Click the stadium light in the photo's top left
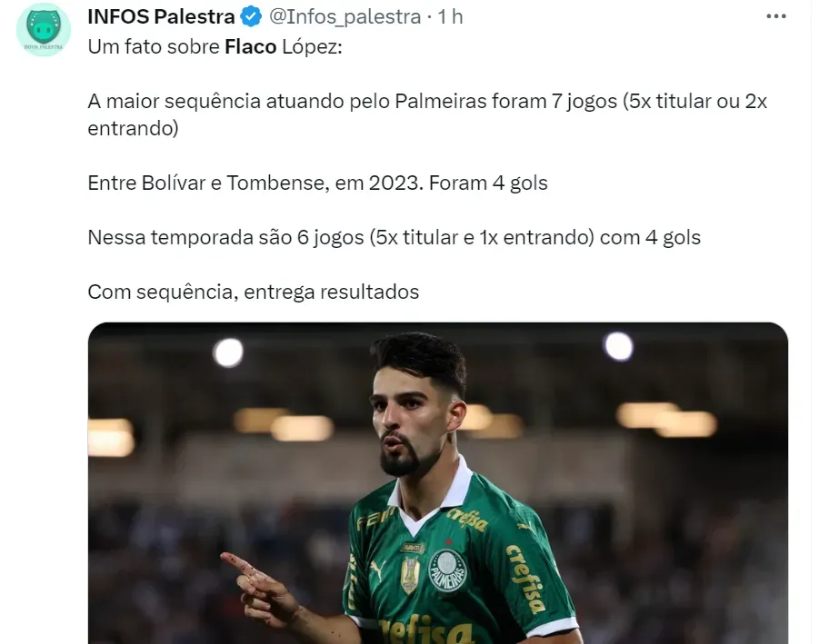This screenshot has height=644, width=819. 228,352
